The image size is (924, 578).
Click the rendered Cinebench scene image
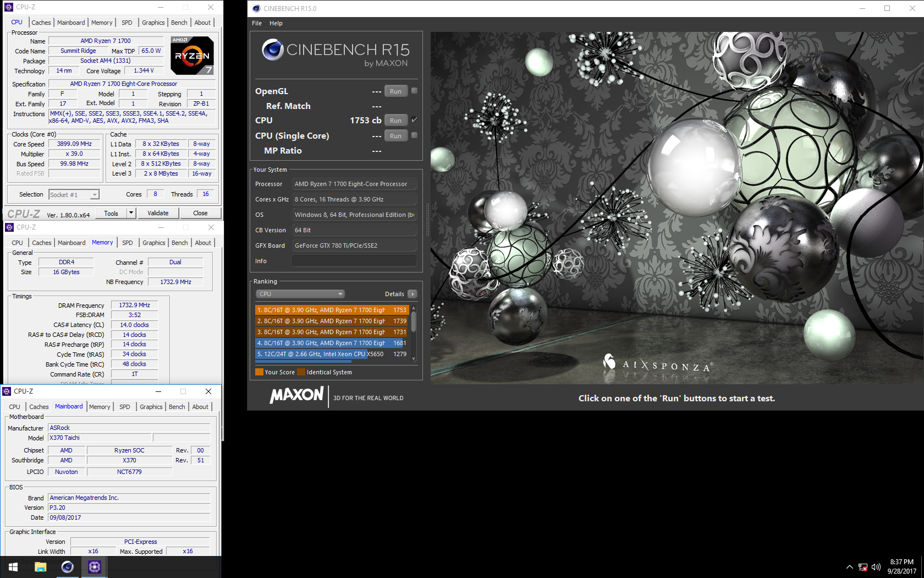[676, 208]
